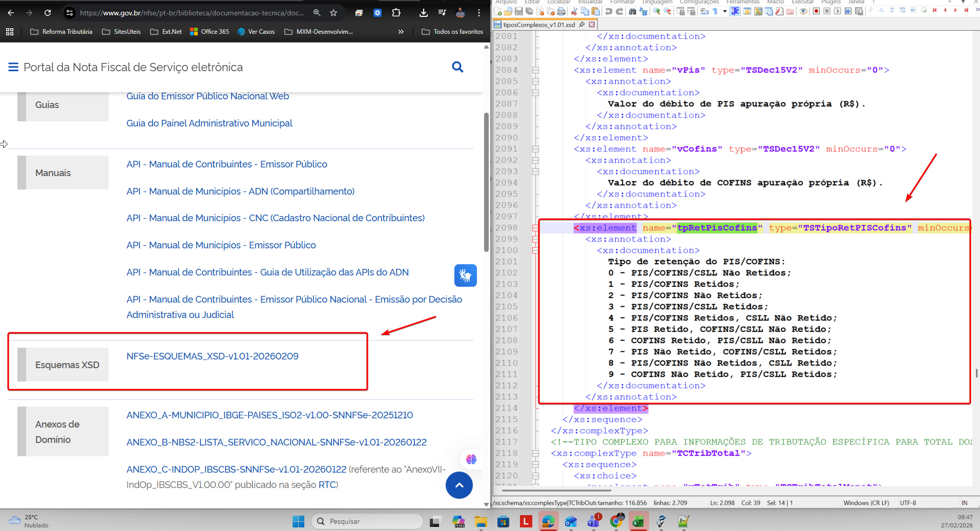Toggle the indent guide toolbar button

point(735,11)
